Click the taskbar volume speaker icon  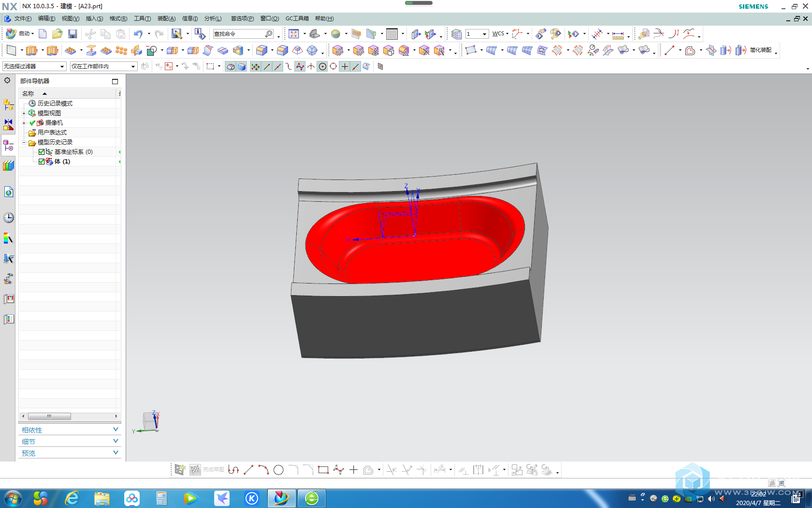point(711,499)
